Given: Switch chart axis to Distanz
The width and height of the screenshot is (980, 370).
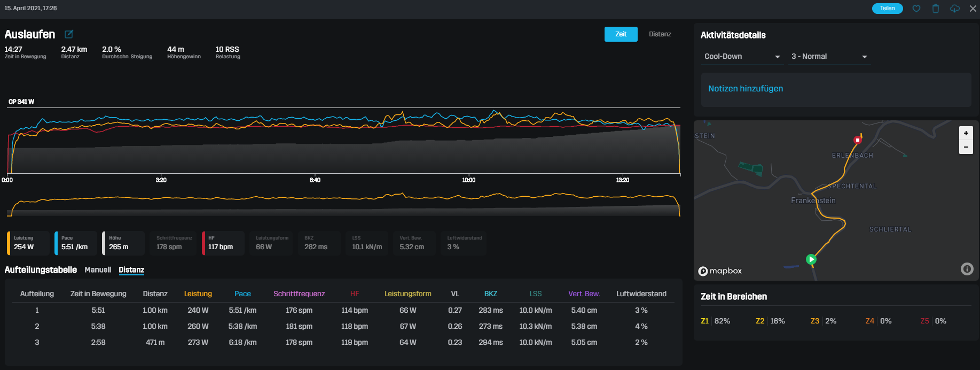Looking at the screenshot, I should click(x=660, y=34).
